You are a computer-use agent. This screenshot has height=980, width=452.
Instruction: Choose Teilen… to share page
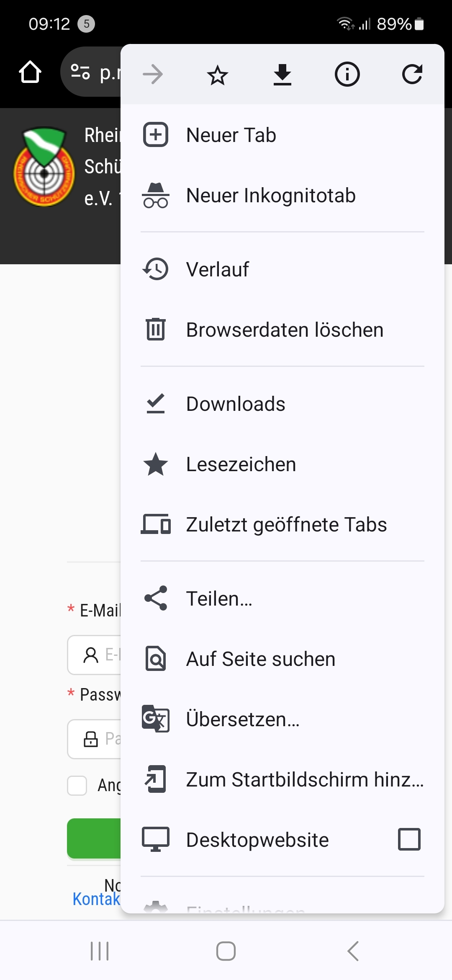(x=282, y=598)
